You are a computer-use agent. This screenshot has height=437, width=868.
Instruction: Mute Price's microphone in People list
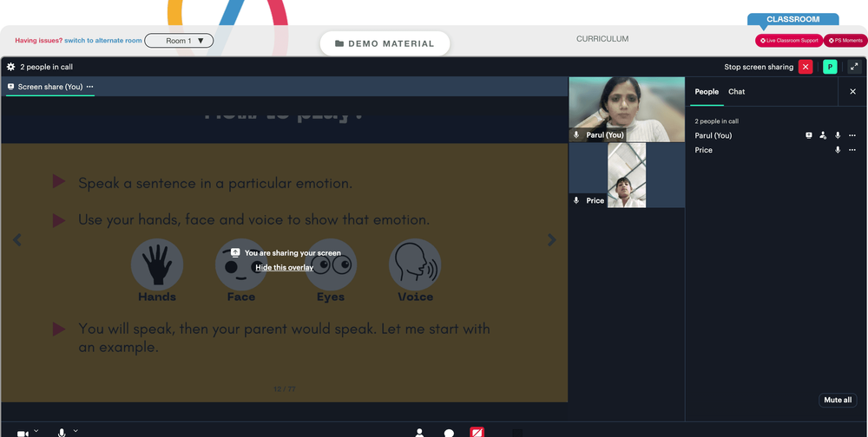[x=838, y=150]
